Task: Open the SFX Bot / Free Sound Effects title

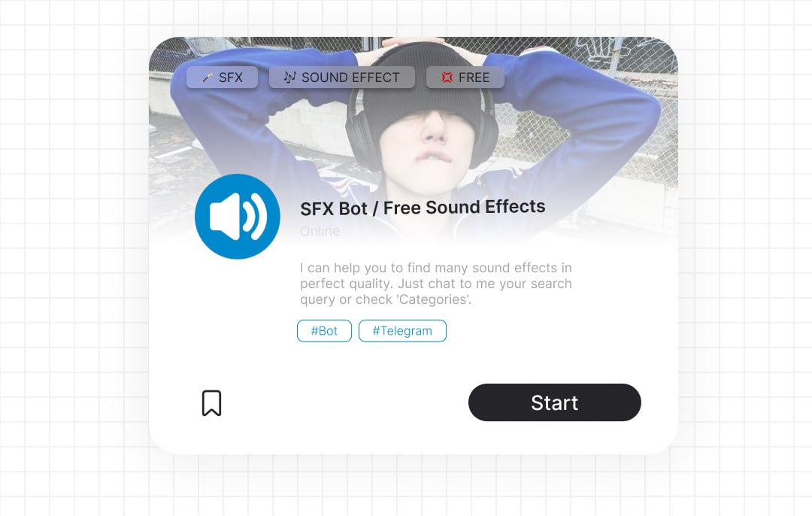Action: pos(423,208)
